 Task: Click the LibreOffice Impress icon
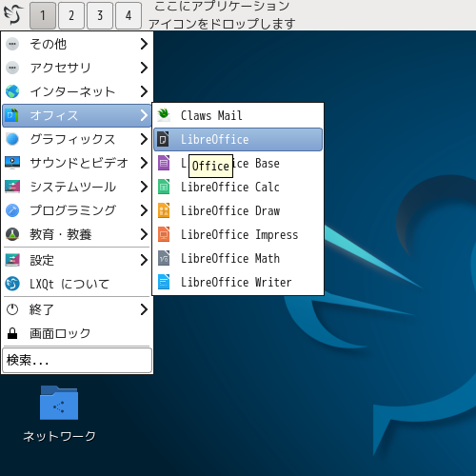tap(164, 234)
